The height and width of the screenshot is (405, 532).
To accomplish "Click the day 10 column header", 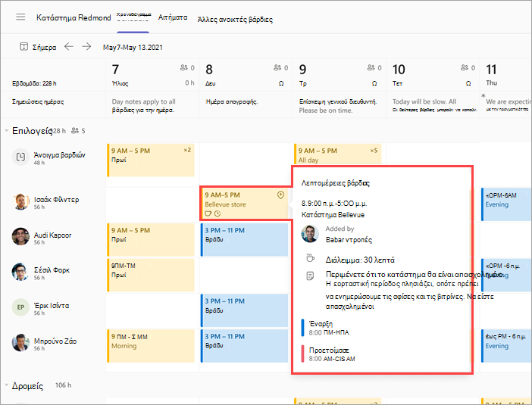I will pos(433,74).
